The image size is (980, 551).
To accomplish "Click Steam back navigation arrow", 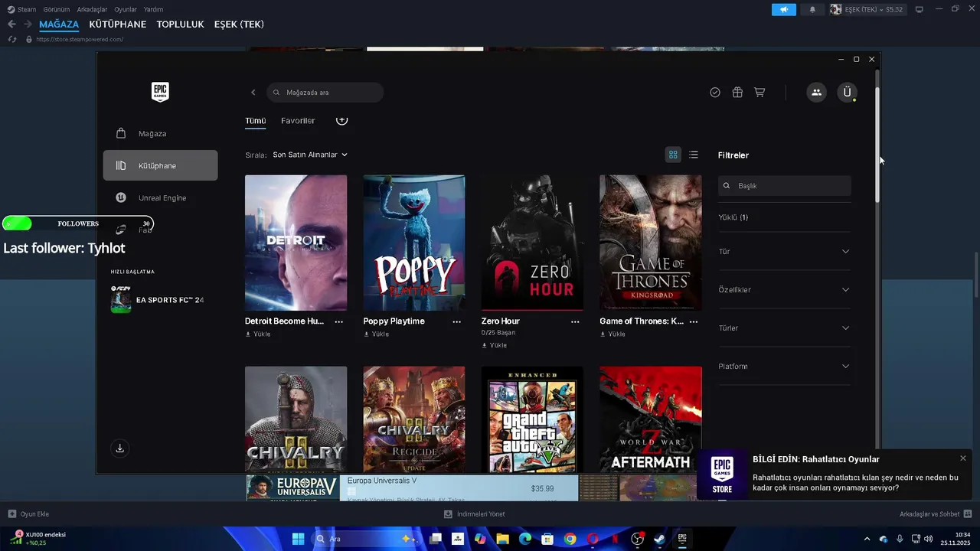I will coord(11,24).
